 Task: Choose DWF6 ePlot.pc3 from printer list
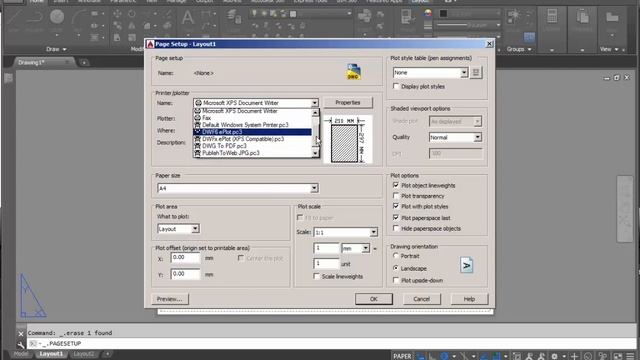252,132
